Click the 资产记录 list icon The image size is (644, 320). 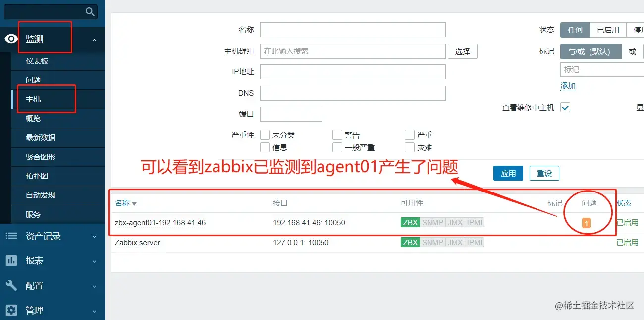pyautogui.click(x=11, y=236)
